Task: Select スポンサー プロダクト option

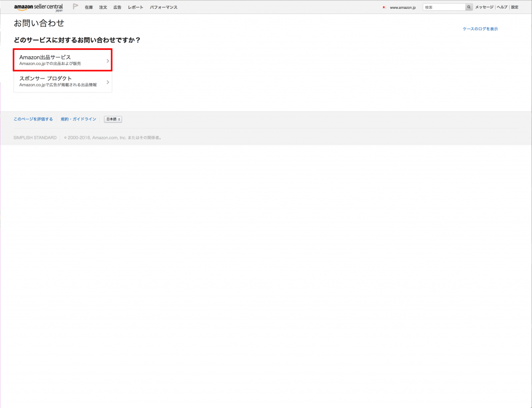Action: (63, 82)
